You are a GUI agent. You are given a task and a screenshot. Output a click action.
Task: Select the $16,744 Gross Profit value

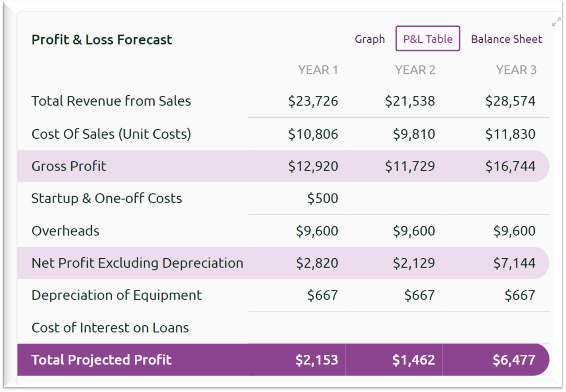coord(510,166)
